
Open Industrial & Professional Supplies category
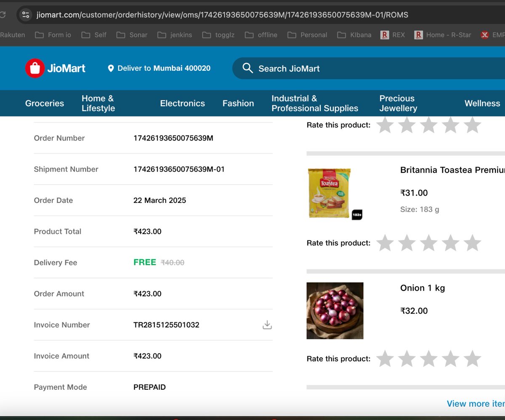click(x=315, y=103)
